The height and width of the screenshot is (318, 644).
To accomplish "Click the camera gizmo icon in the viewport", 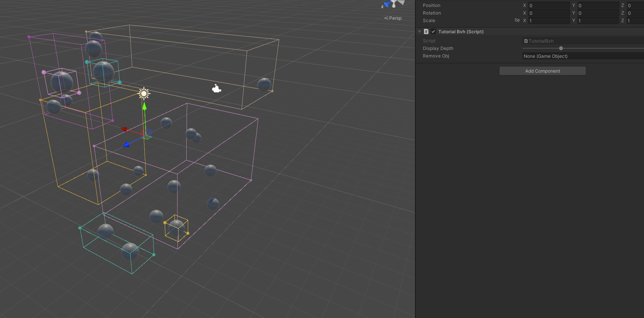I will click(216, 88).
